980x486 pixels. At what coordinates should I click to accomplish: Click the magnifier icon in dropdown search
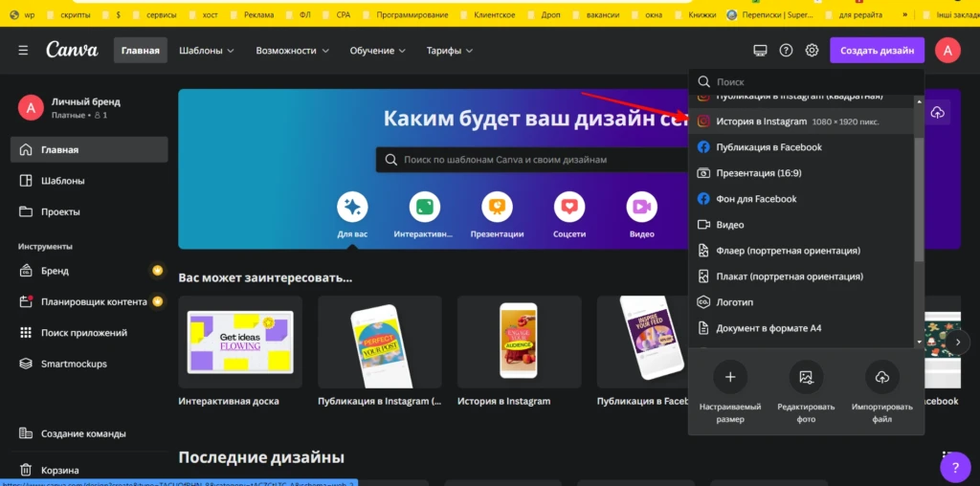click(x=703, y=82)
